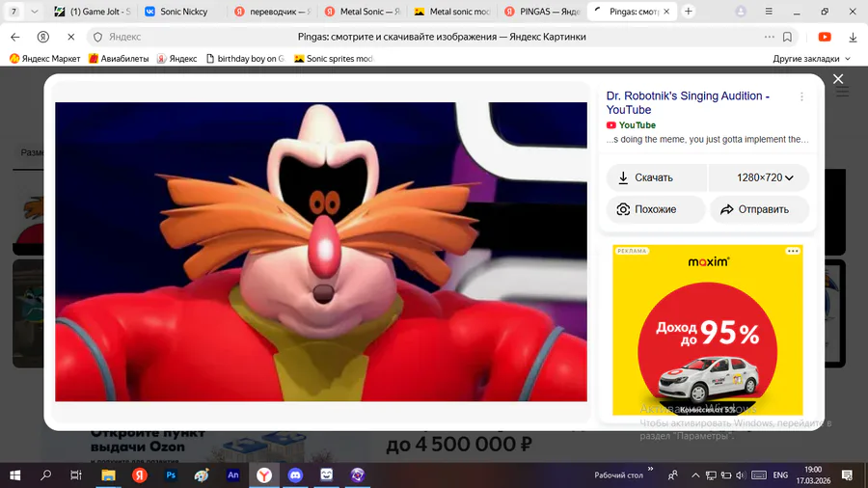
Task: Switch to the Game Jolt tab
Action: [93, 11]
